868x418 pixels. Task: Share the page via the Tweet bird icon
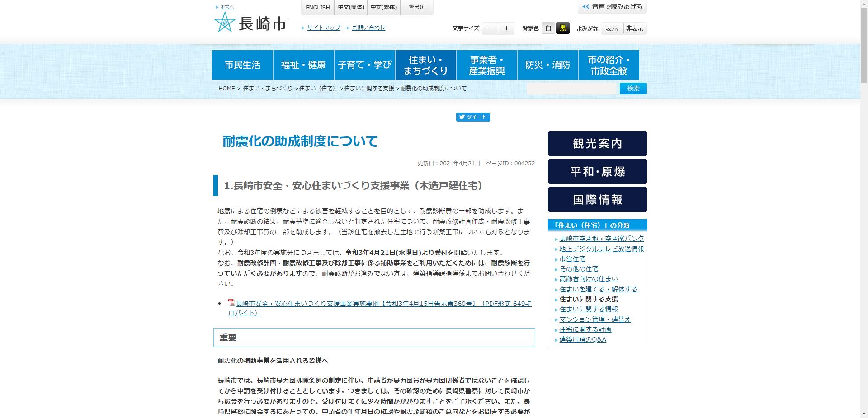pyautogui.click(x=462, y=117)
